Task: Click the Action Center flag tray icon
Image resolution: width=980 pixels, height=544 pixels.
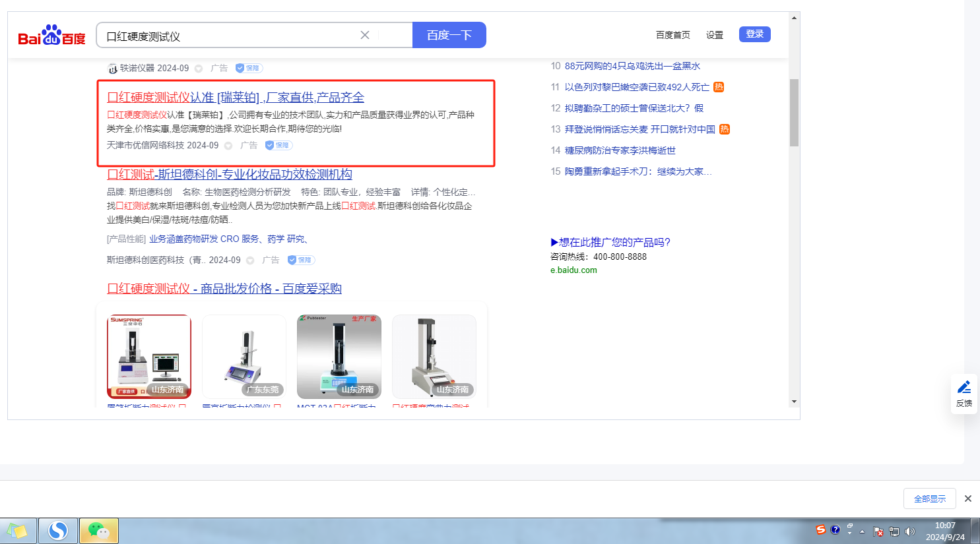Action: coord(878,531)
